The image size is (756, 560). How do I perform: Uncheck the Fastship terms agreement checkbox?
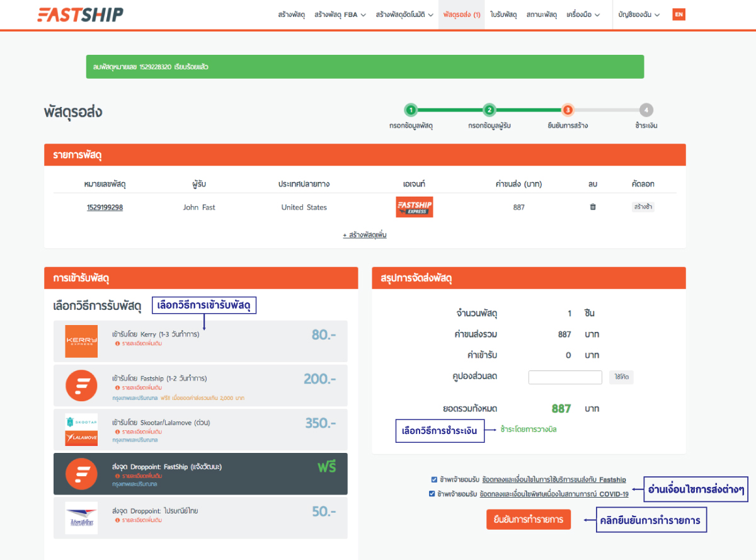[434, 479]
